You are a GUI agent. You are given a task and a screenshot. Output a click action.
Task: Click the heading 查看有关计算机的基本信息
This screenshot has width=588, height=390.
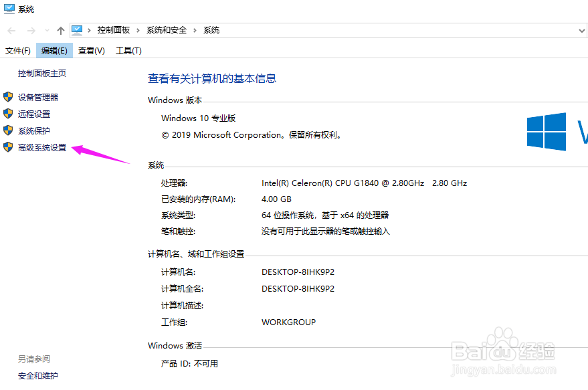pos(212,78)
